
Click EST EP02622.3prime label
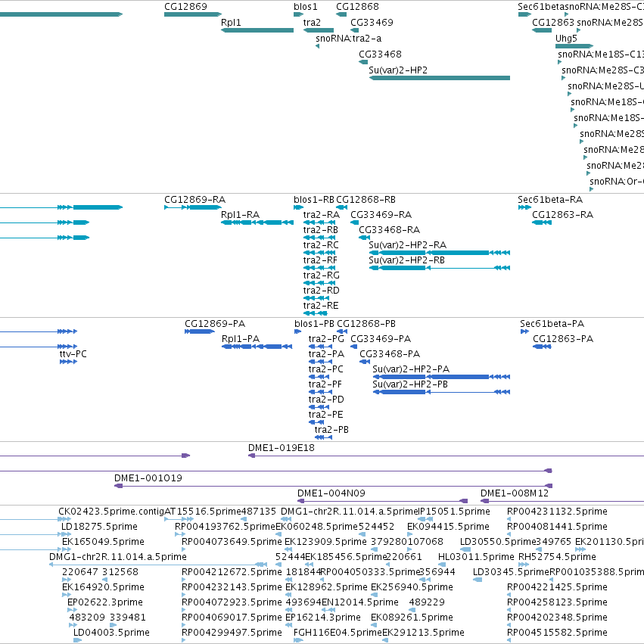(105, 602)
